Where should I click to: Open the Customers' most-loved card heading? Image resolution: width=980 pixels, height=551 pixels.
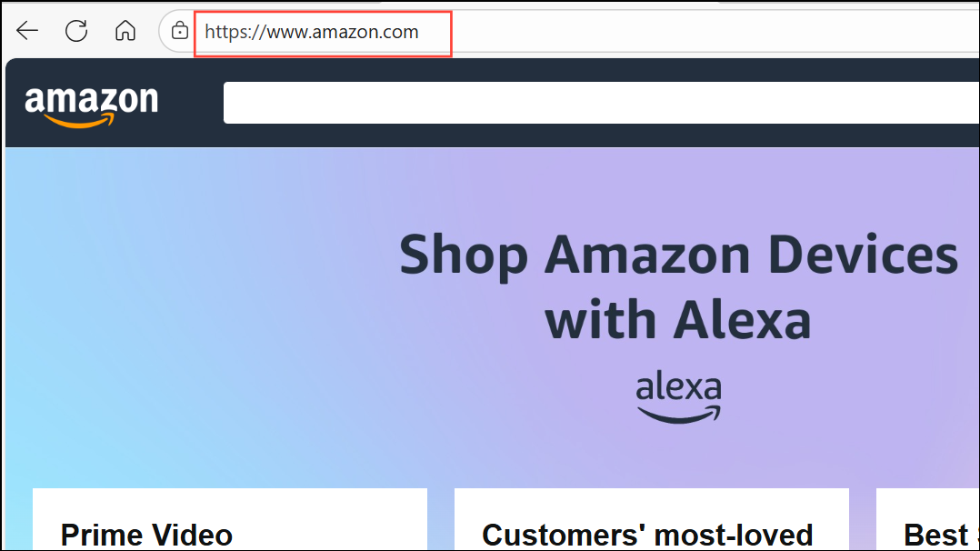click(x=647, y=536)
